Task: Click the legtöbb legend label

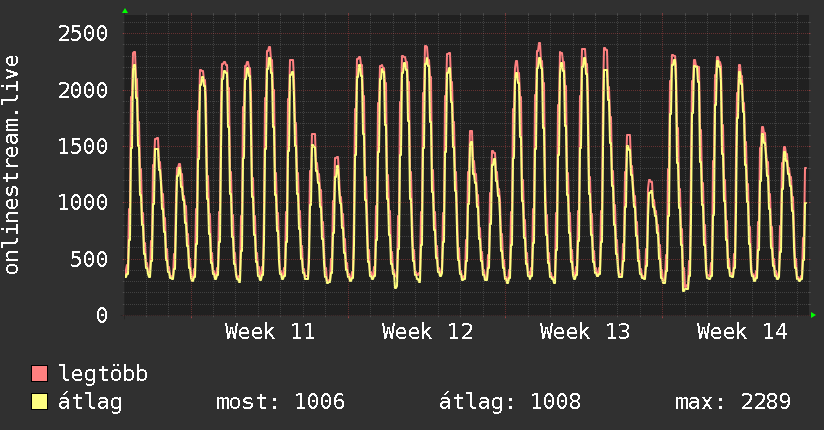Action: click(103, 374)
